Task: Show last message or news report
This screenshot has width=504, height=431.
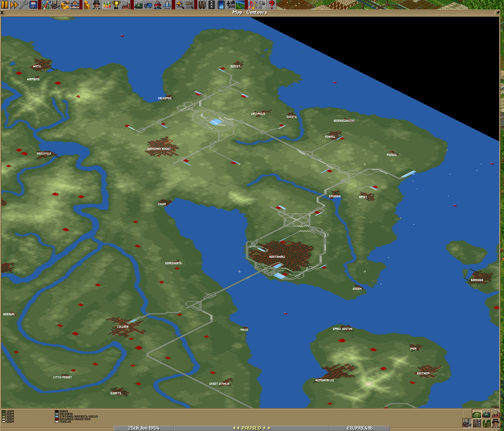Action: click(262, 4)
